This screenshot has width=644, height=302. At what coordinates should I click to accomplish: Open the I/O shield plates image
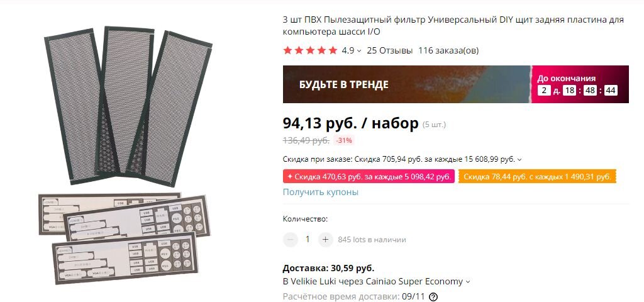[124, 238]
